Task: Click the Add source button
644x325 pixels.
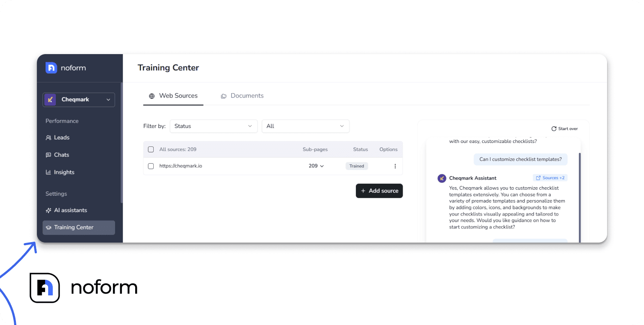Action: click(379, 191)
